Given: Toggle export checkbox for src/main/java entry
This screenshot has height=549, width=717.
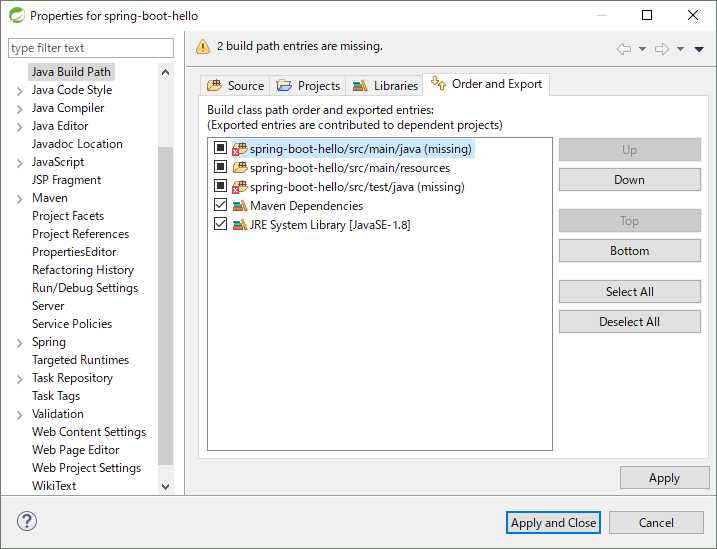Looking at the screenshot, I should [220, 148].
